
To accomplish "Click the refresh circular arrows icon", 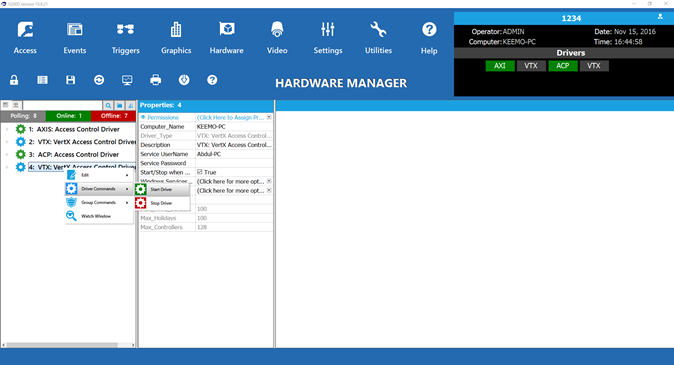I will [x=99, y=80].
